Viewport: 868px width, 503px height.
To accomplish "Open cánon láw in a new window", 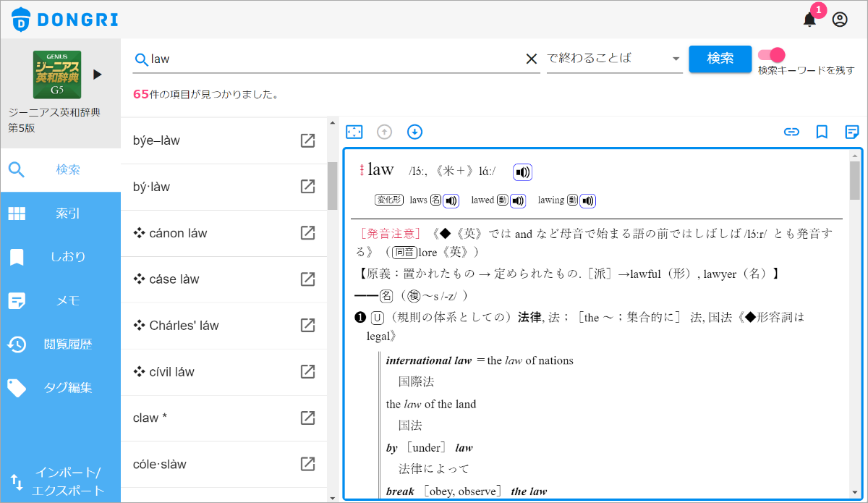I will [307, 233].
